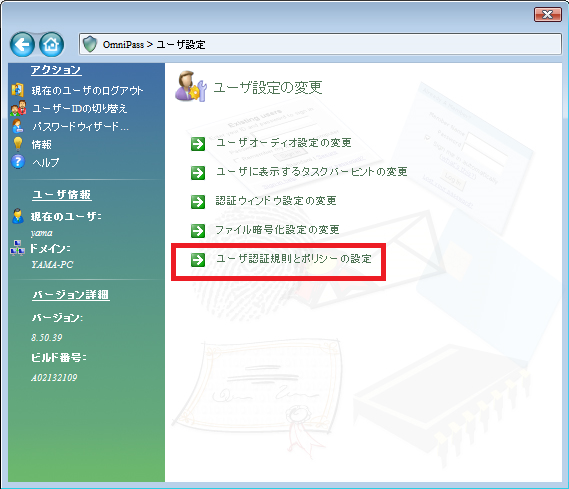
Task: Select ユーザ認証規則とポリシーの設定 option
Action: (x=294, y=259)
